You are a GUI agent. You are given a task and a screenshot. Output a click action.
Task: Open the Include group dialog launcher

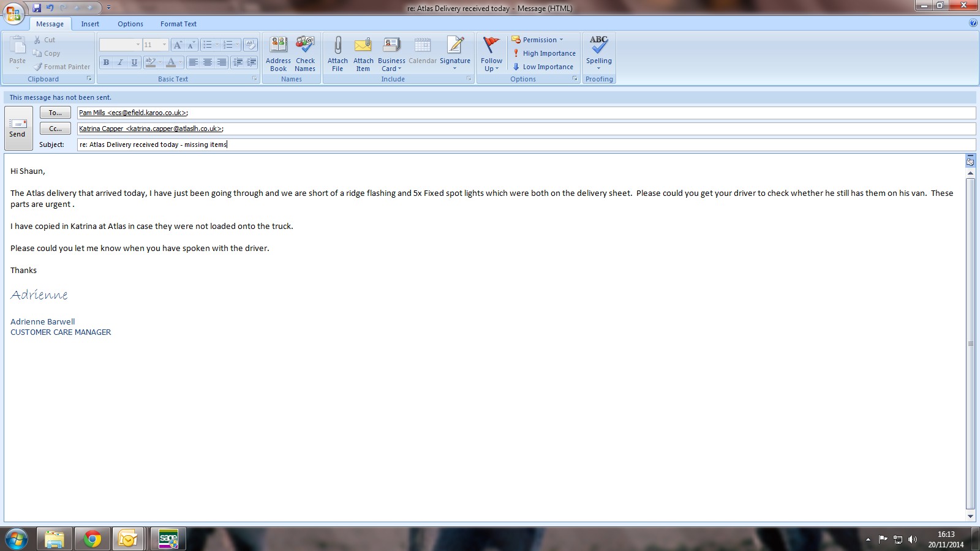tap(469, 79)
